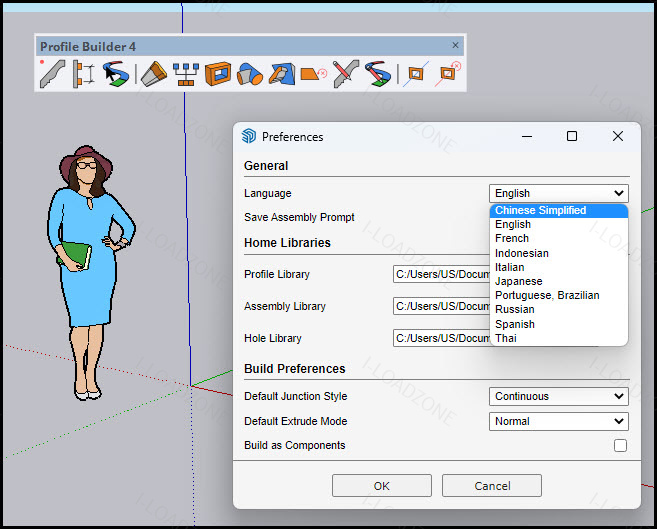
Task: Click the Language label text
Action: pos(268,194)
